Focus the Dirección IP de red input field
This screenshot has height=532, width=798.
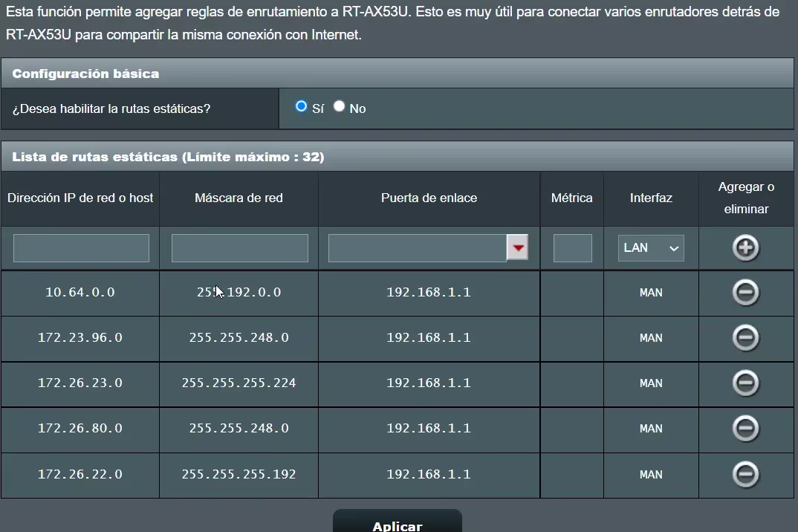click(81, 248)
